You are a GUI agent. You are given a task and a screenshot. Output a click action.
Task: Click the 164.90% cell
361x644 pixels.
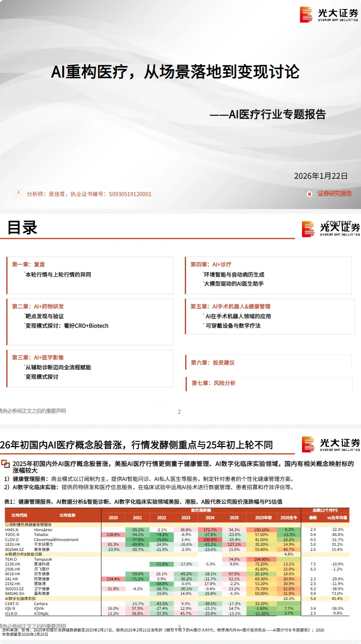click(x=262, y=560)
